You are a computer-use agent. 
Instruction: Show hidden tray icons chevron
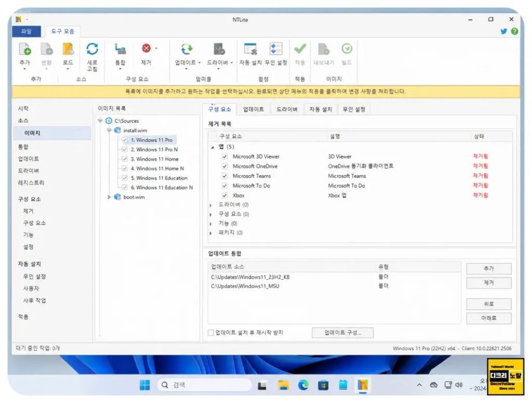click(419, 385)
